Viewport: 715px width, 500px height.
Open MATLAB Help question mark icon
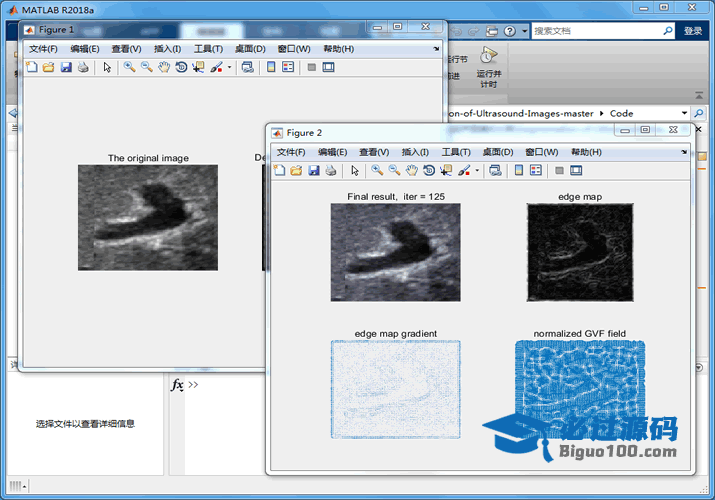(510, 31)
